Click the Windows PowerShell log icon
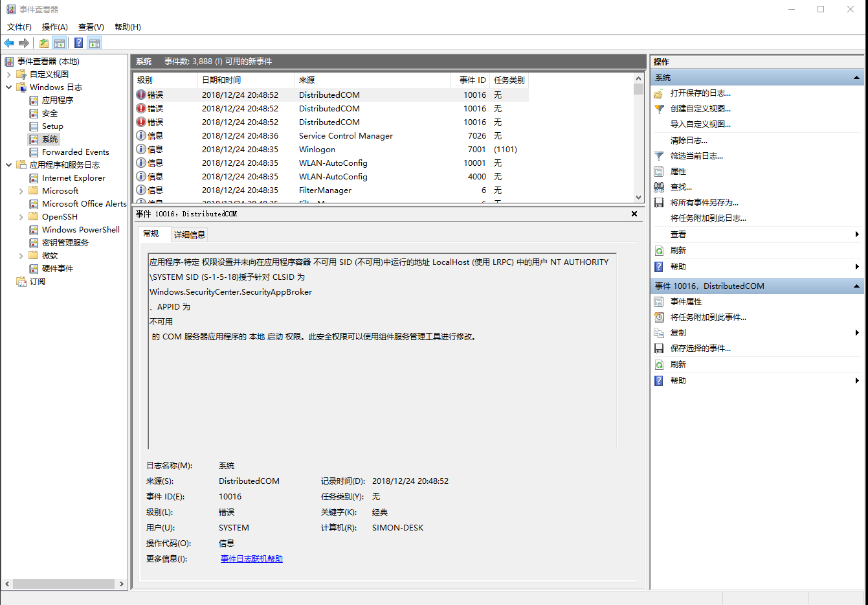The image size is (868, 605). point(34,230)
